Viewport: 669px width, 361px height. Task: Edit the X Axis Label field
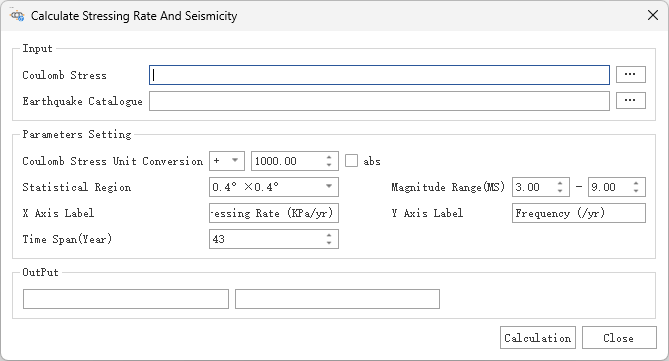pyautogui.click(x=273, y=213)
